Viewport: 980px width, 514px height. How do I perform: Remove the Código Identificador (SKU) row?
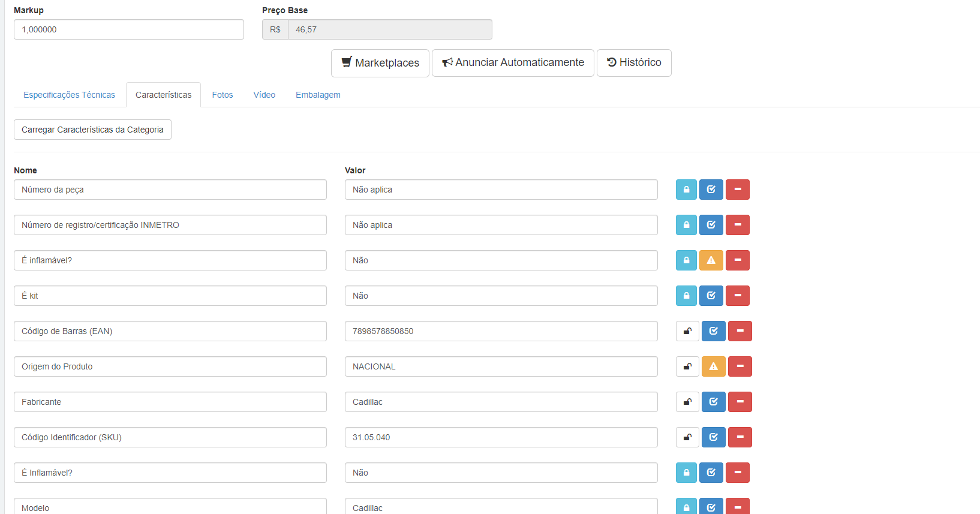(x=740, y=437)
